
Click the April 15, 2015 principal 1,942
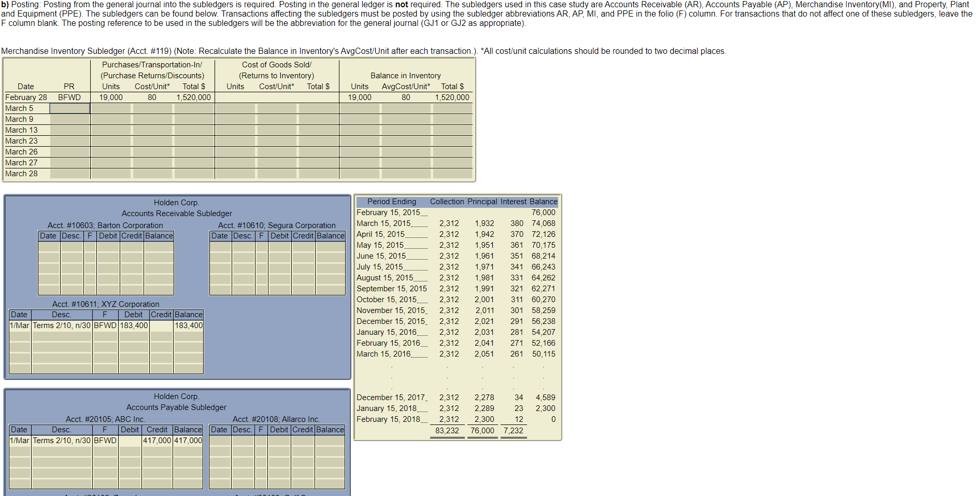tap(485, 234)
